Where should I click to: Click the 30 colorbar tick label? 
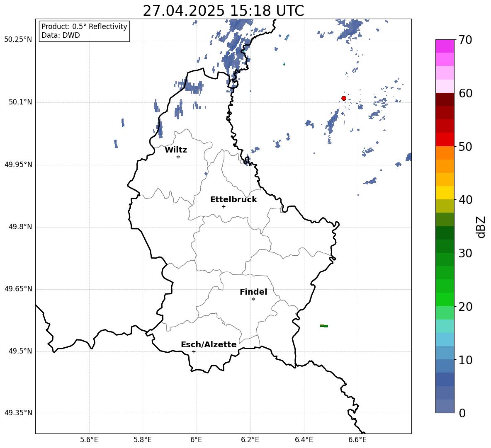465,253
